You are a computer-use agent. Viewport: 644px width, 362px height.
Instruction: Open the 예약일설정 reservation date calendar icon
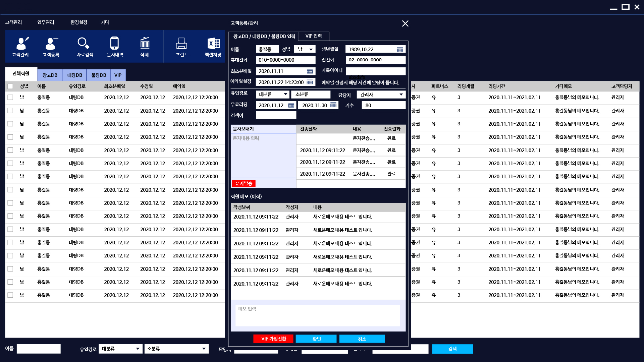[310, 82]
